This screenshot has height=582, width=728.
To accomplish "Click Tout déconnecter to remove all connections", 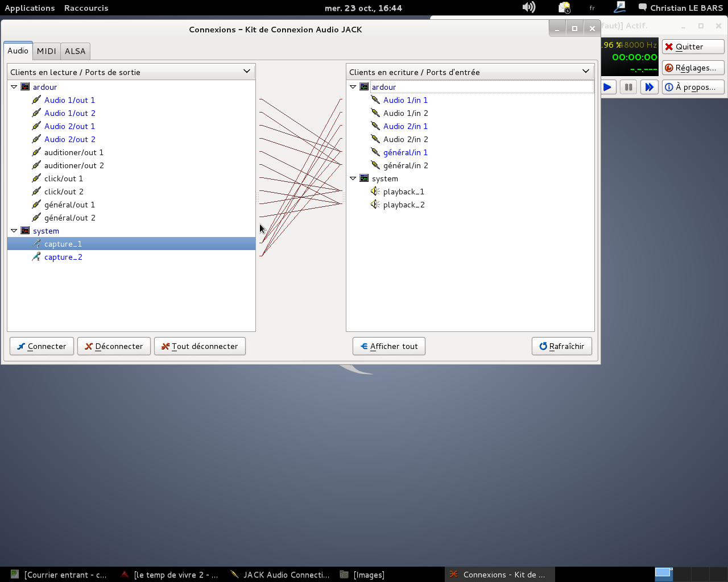I will coord(200,346).
